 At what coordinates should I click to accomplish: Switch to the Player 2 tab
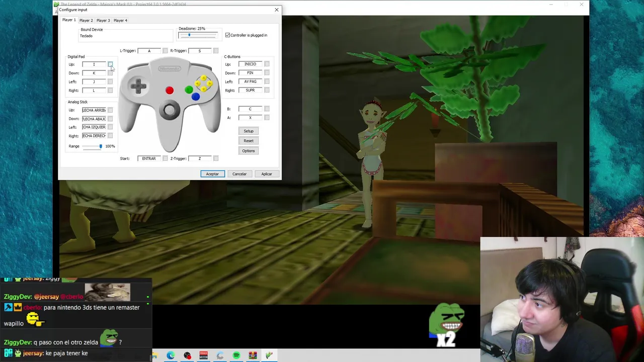click(86, 21)
